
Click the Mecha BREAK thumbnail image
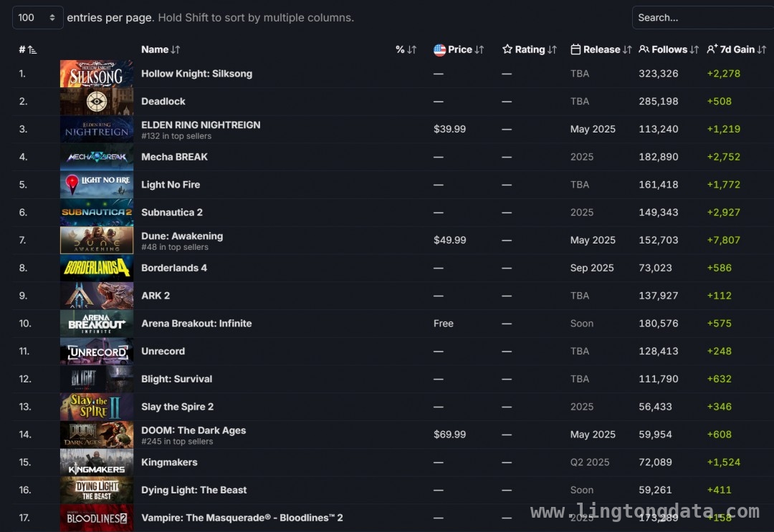(x=97, y=157)
